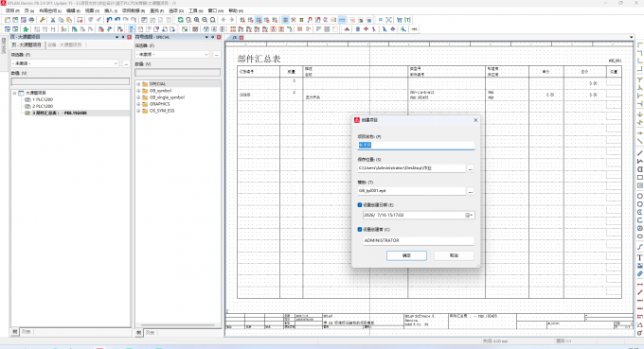Expand the SPECIAL symbol library folder
The width and height of the screenshot is (644, 349).
[x=138, y=84]
